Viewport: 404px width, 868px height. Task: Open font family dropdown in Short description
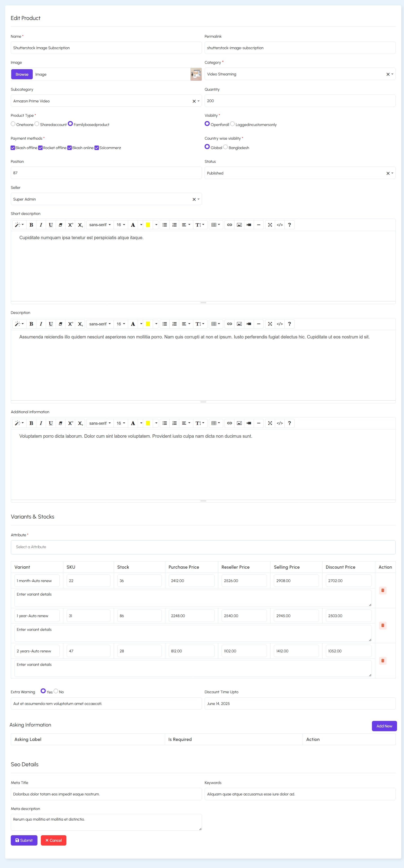tap(100, 225)
